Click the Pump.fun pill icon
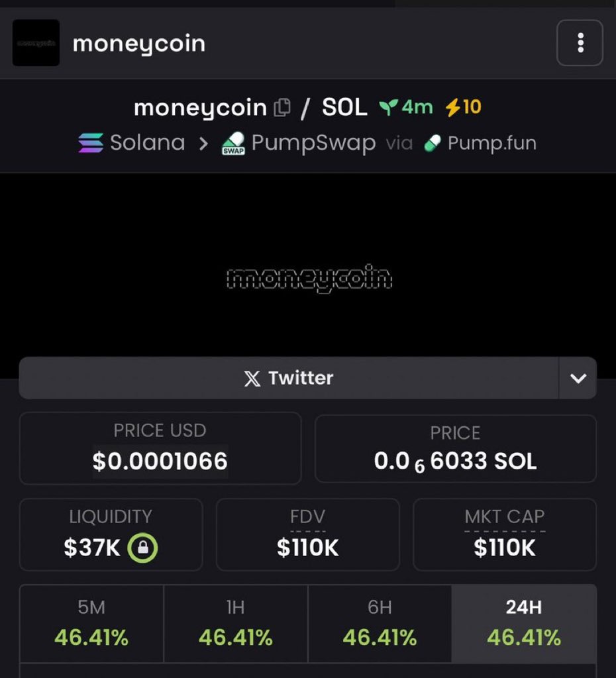Viewport: 616px width, 678px height. (x=433, y=143)
